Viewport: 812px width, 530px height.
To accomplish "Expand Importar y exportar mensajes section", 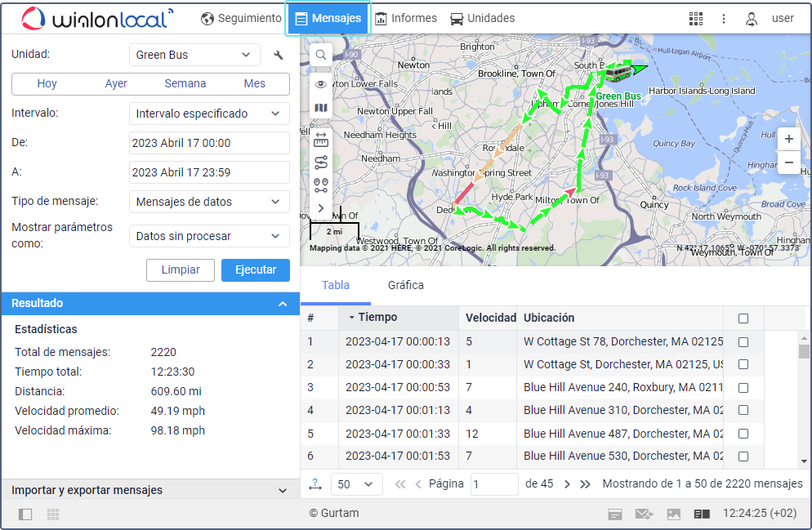I will [x=150, y=490].
